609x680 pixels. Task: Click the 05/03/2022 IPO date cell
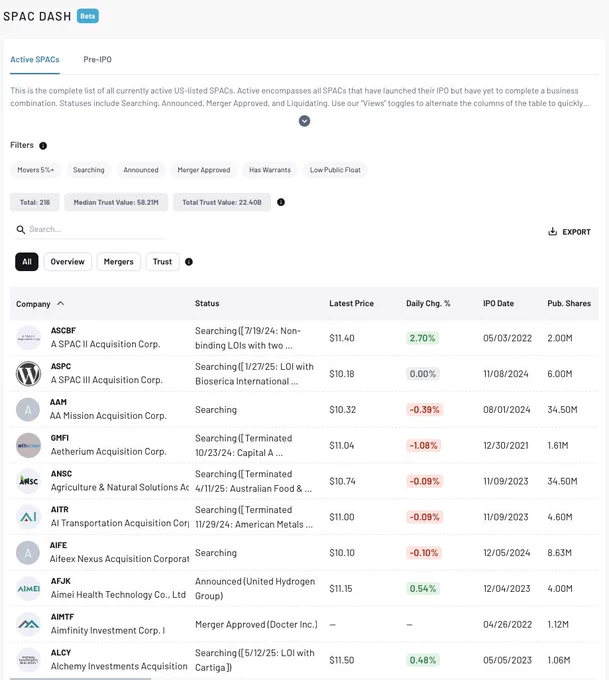click(x=508, y=338)
